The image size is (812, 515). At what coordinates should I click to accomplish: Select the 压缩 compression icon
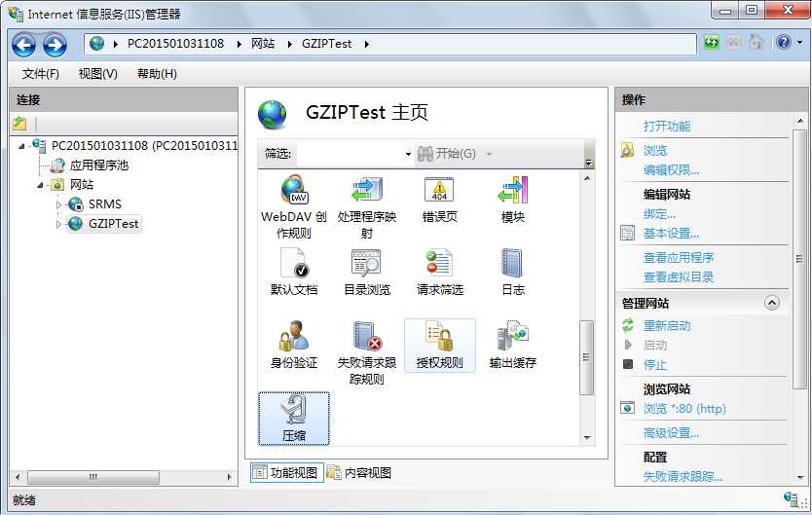[294, 419]
